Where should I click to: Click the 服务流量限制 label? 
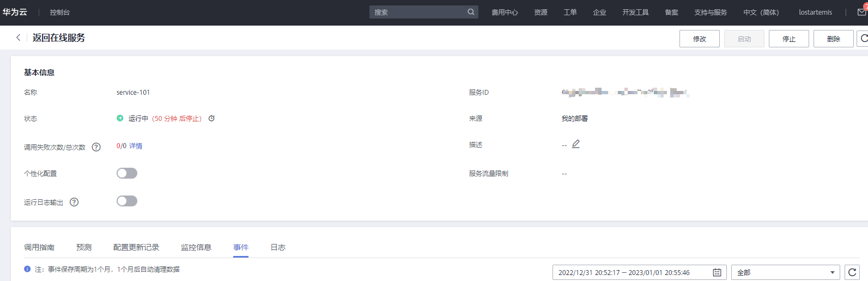(489, 173)
